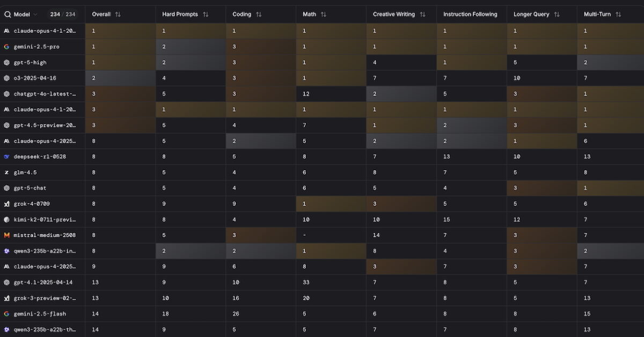Click the DeepSeek whale icon beside deepseek-r1-0528

(7, 157)
